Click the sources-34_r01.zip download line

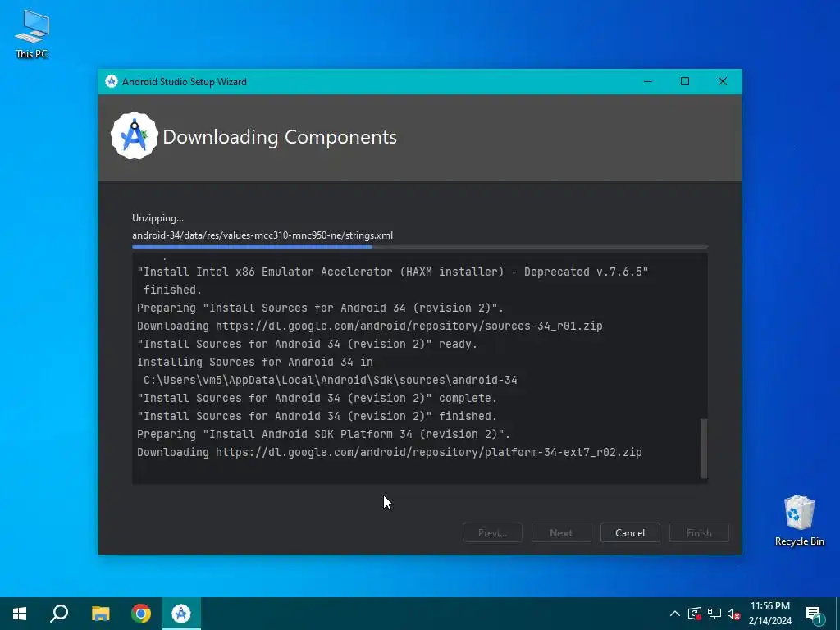[x=370, y=326]
